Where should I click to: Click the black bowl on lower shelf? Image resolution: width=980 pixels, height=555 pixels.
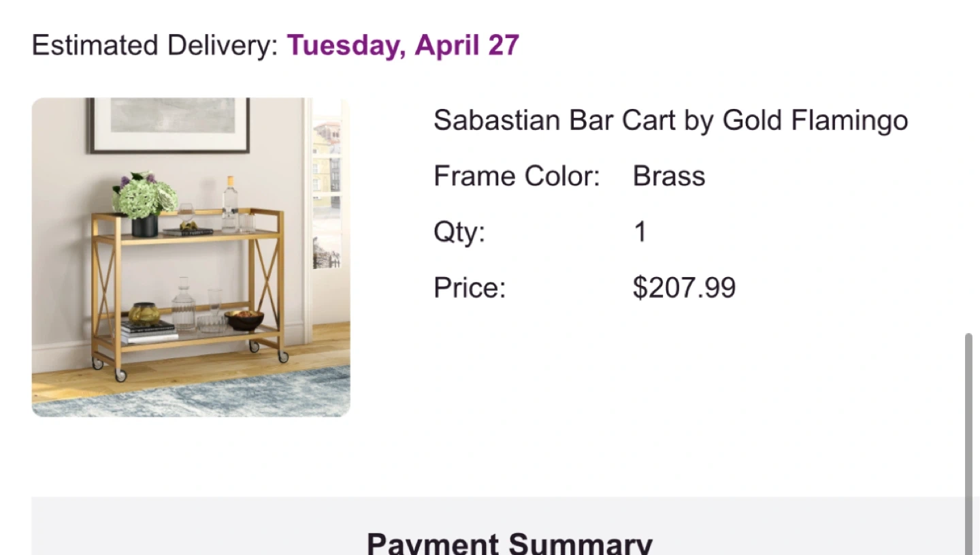244,319
